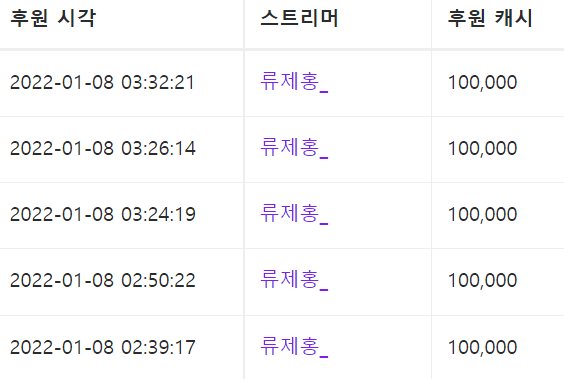The width and height of the screenshot is (564, 379).
Task: Select timestamp 2022-01-08 03:32:21
Action: tap(103, 82)
